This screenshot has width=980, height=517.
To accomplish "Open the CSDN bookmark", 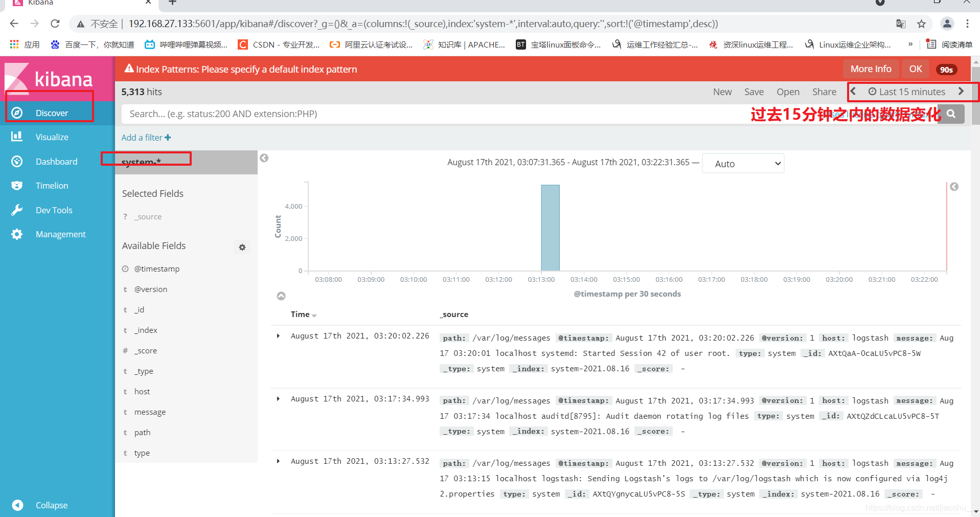I will [x=279, y=44].
